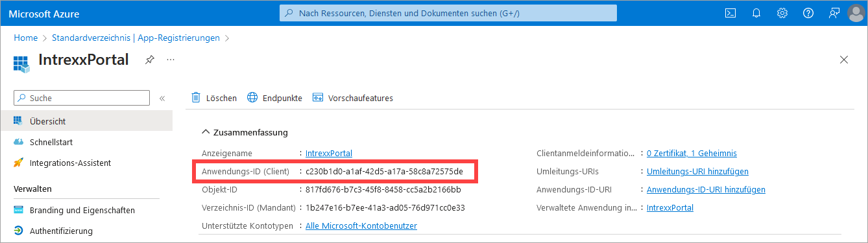Click the sidebar Suche field
The image size is (868, 243).
(82, 98)
